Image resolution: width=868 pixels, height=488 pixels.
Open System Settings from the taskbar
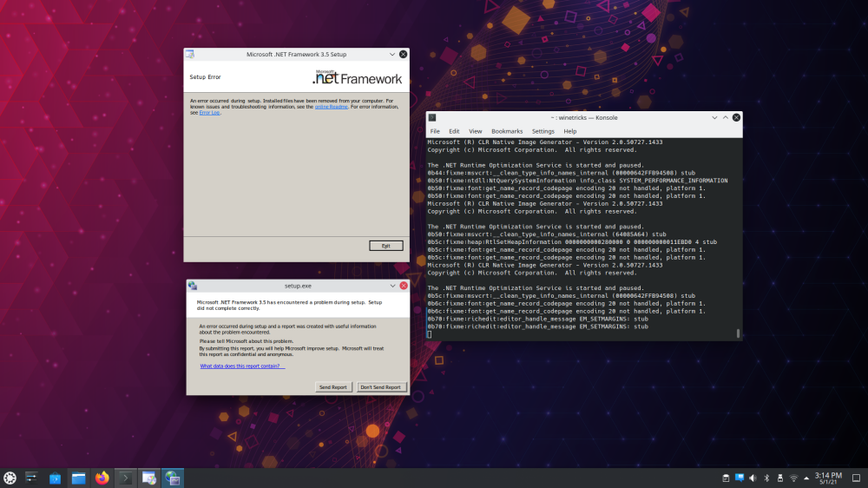click(x=32, y=478)
